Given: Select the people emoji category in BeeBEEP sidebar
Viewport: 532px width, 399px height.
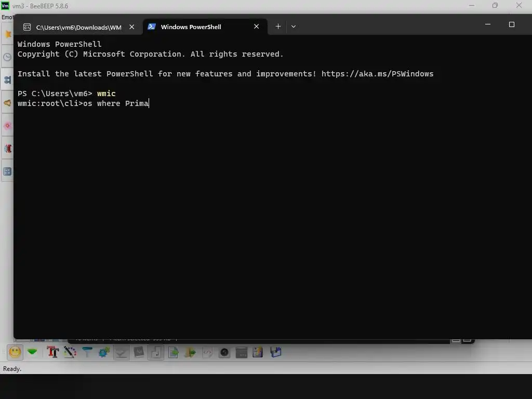Looking at the screenshot, I should click(x=7, y=79).
